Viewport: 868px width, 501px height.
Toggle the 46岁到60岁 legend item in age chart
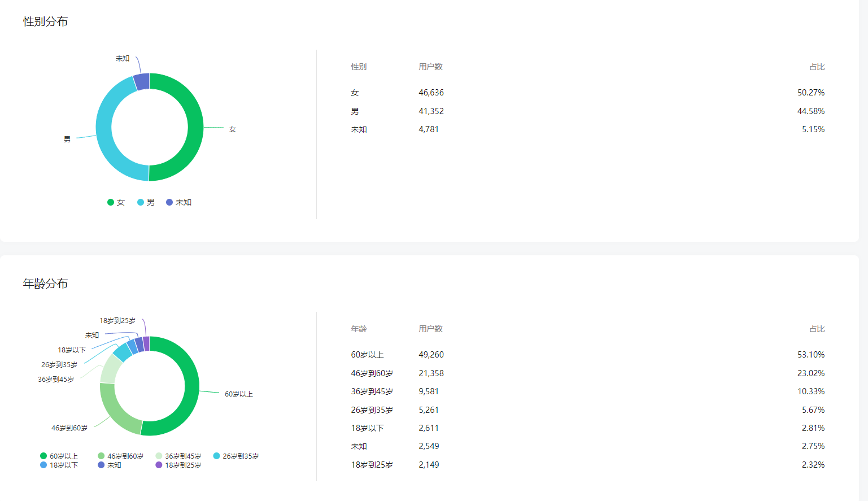(120, 456)
